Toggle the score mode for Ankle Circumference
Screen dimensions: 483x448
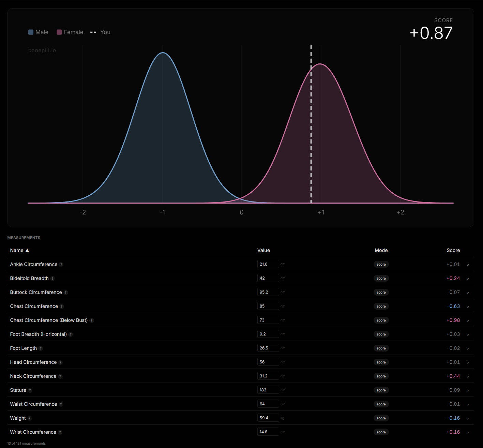pos(381,265)
